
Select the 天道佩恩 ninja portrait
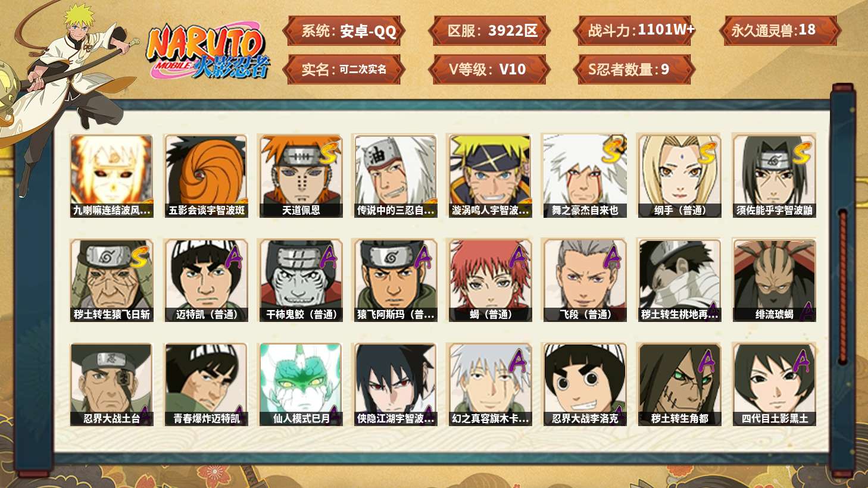[301, 176]
